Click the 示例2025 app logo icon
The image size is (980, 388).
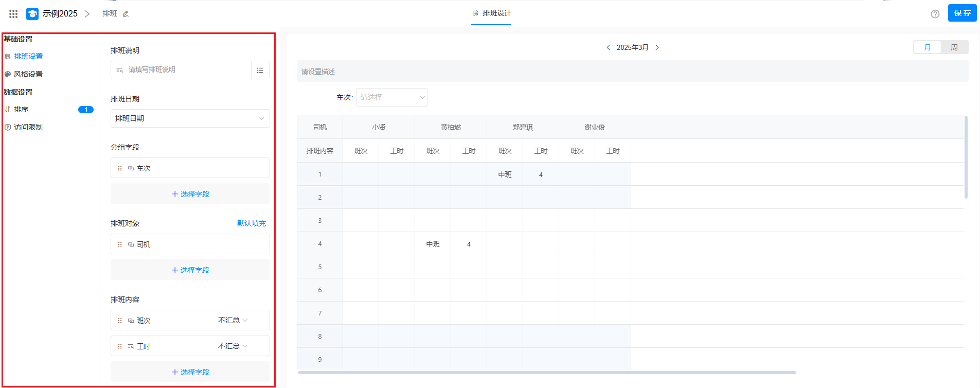point(32,14)
